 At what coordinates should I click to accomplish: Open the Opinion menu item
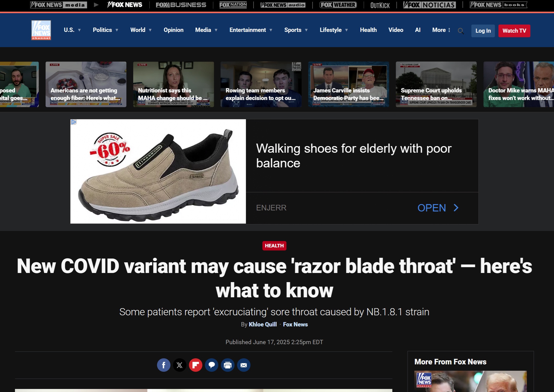pos(173,30)
